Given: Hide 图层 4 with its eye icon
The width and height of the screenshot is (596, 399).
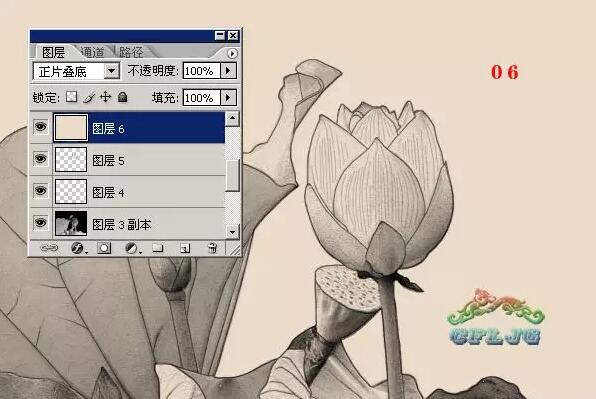Looking at the screenshot, I should coord(40,190).
